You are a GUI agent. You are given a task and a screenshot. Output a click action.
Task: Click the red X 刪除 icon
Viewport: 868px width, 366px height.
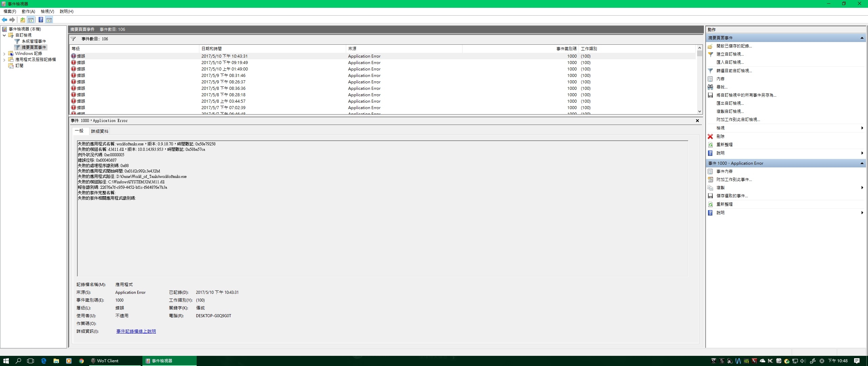click(x=710, y=137)
